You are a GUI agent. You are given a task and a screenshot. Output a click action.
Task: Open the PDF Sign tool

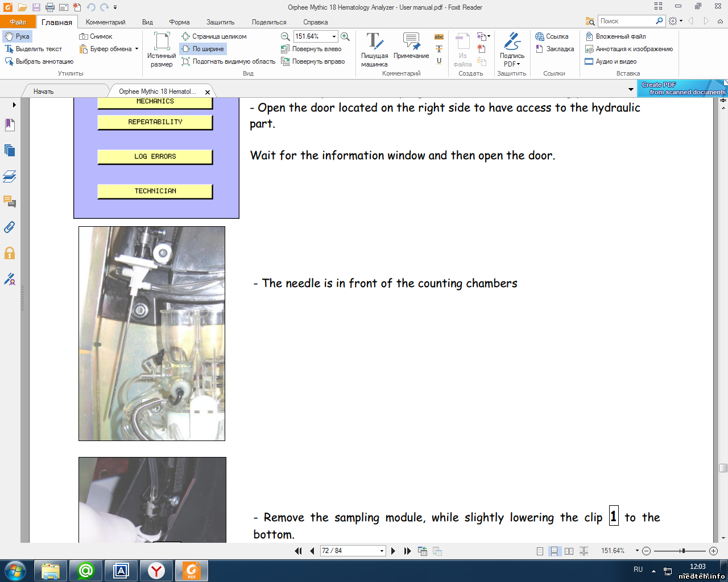click(512, 49)
